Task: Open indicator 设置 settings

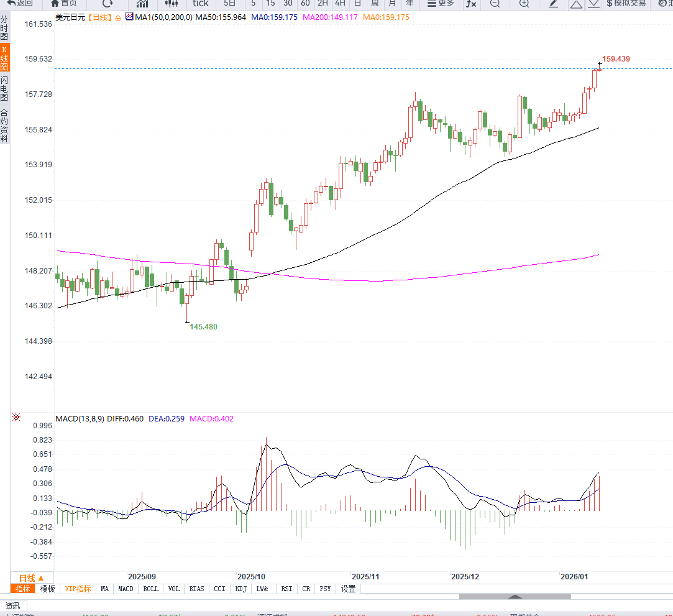Action: point(348,589)
